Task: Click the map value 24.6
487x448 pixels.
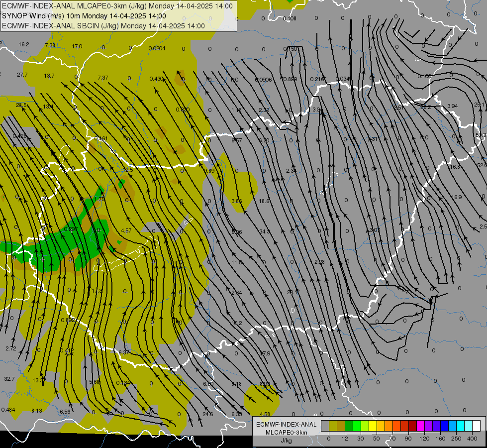Action: (208, 414)
